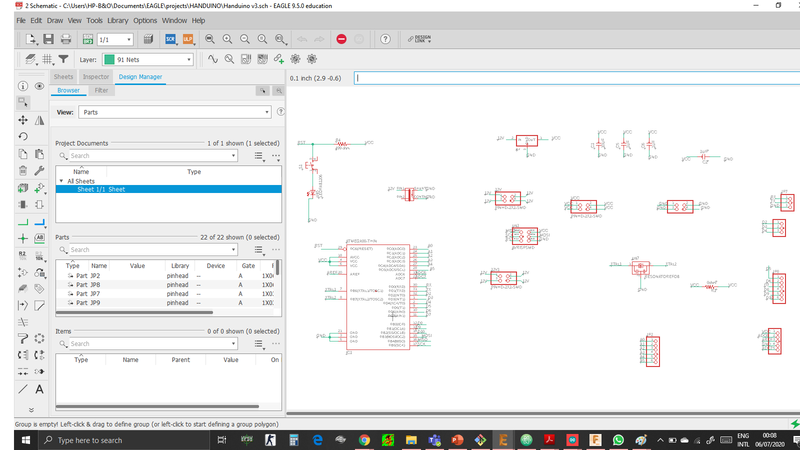The height and width of the screenshot is (450, 800).
Task: Open the sheet selector dropdown 1/1
Action: click(x=113, y=39)
